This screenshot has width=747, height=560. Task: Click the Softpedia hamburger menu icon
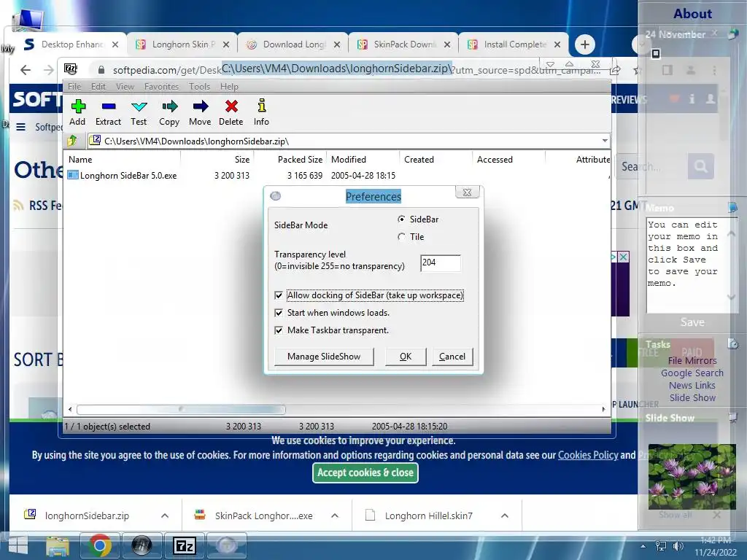tap(21, 127)
